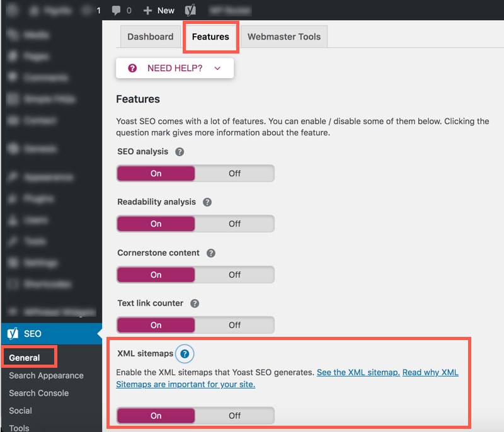Open Social settings in SEO submenu
504x432 pixels.
pyautogui.click(x=20, y=411)
